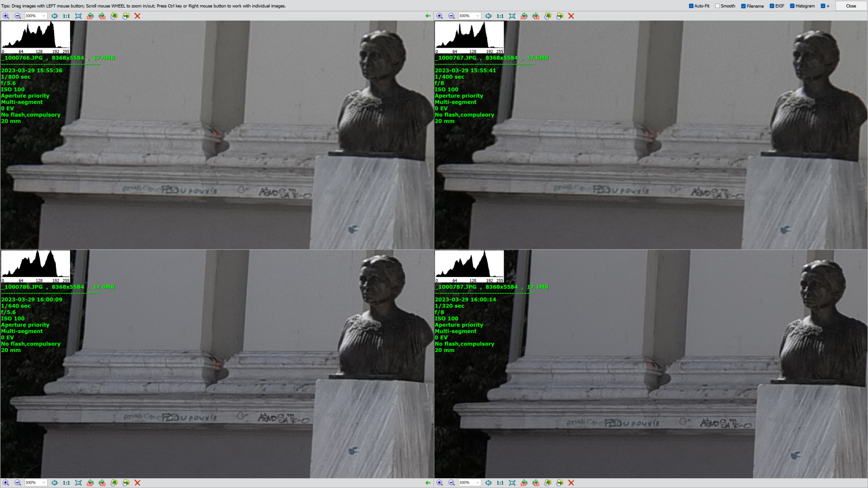
Task: Open zoom percentage dropdown for top-left image
Action: 44,16
